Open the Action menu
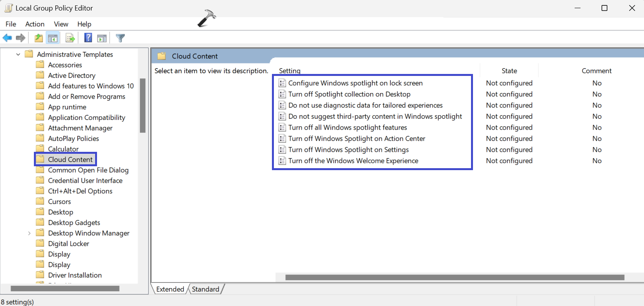Screen dimensions: 644x306 pyautogui.click(x=35, y=24)
